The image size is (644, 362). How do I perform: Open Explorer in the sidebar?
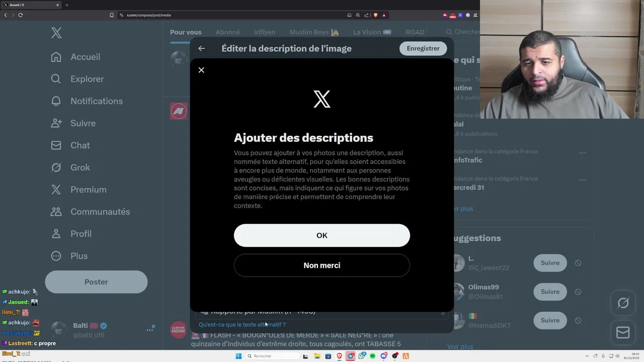77,79
